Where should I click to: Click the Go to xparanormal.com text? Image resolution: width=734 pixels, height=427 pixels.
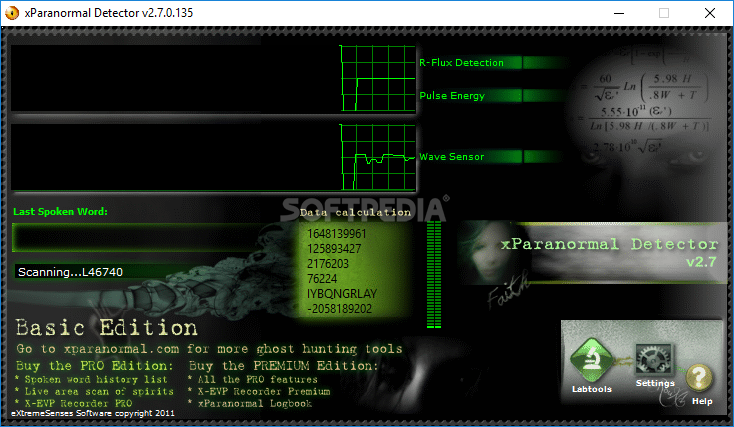209,349
